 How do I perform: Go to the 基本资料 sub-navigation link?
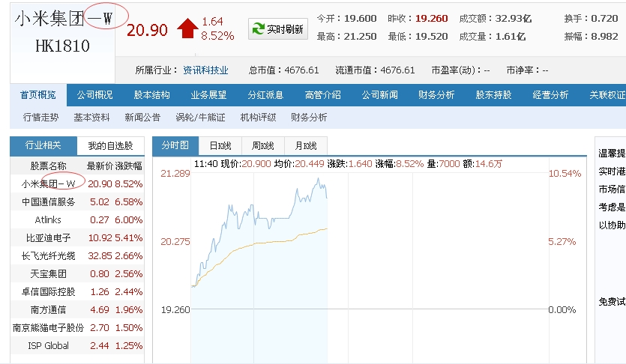click(x=91, y=117)
